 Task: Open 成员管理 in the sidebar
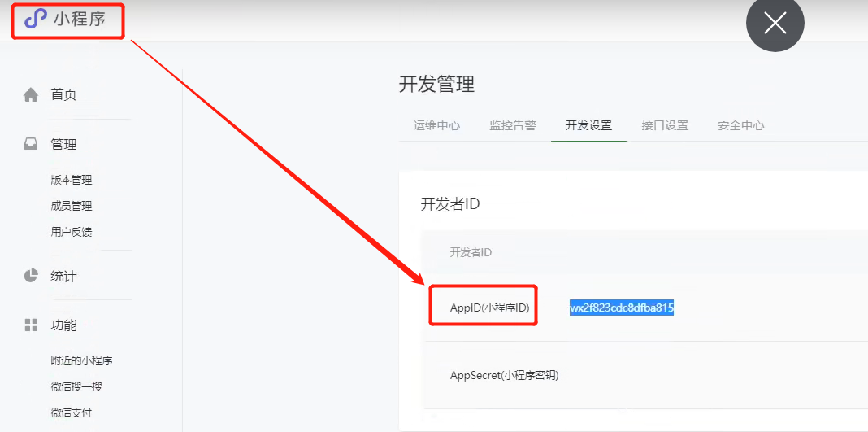[x=72, y=206]
